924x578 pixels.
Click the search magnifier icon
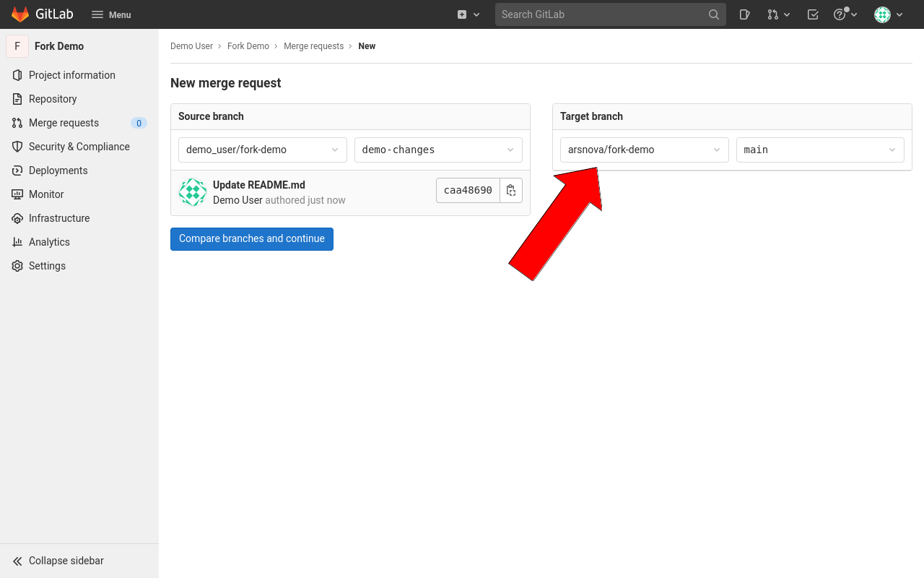pos(714,14)
